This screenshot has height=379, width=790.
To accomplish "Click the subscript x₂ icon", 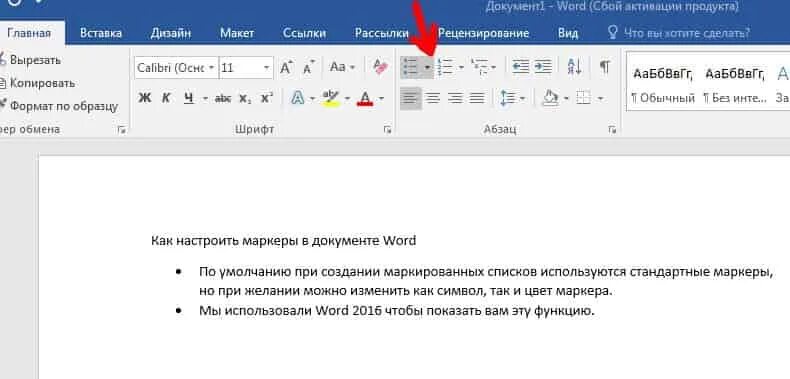I will [245, 99].
